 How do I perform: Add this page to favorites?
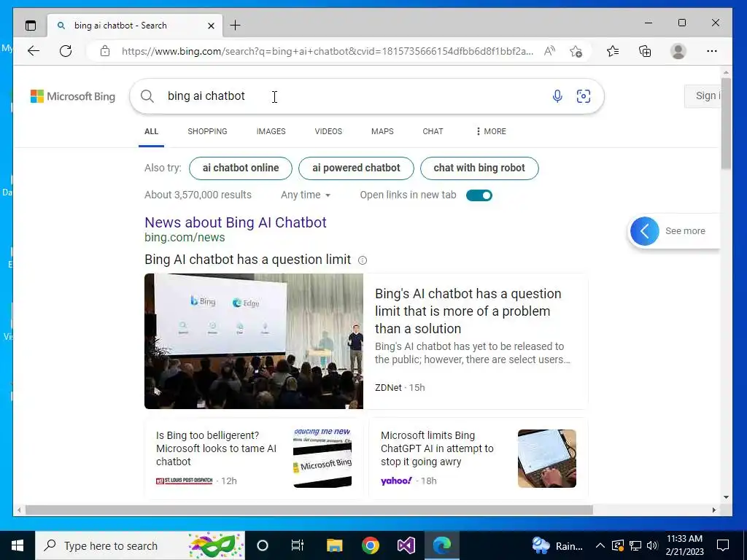[x=576, y=51]
